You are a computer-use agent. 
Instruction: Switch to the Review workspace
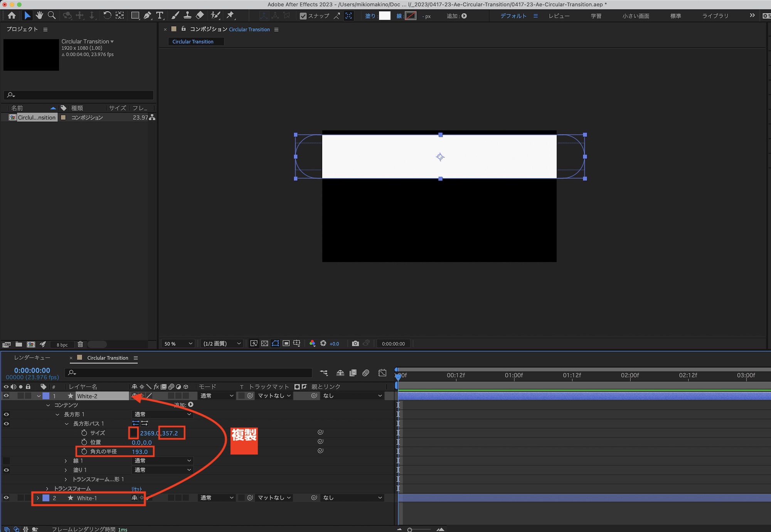[559, 16]
